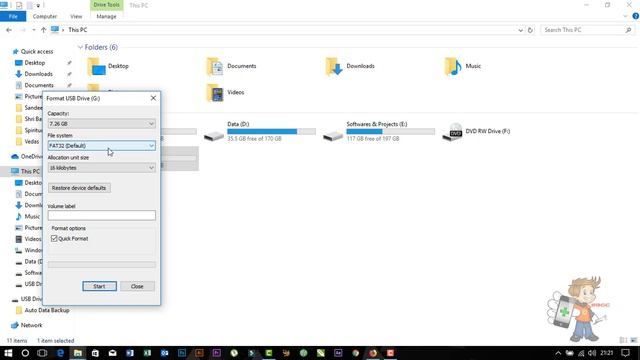Switch to details view button
Image resolution: width=640 pixels, height=360 pixels.
pos(623,340)
